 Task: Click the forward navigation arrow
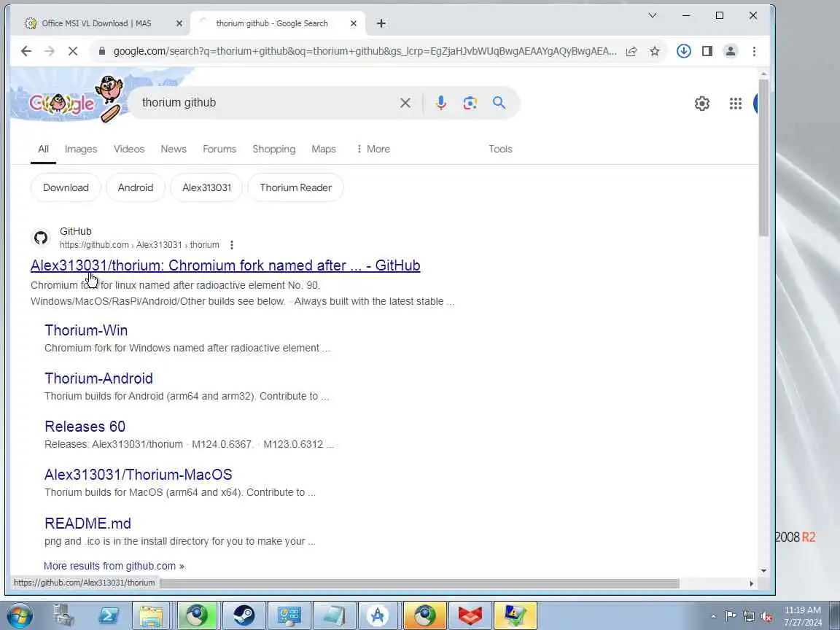click(x=50, y=51)
